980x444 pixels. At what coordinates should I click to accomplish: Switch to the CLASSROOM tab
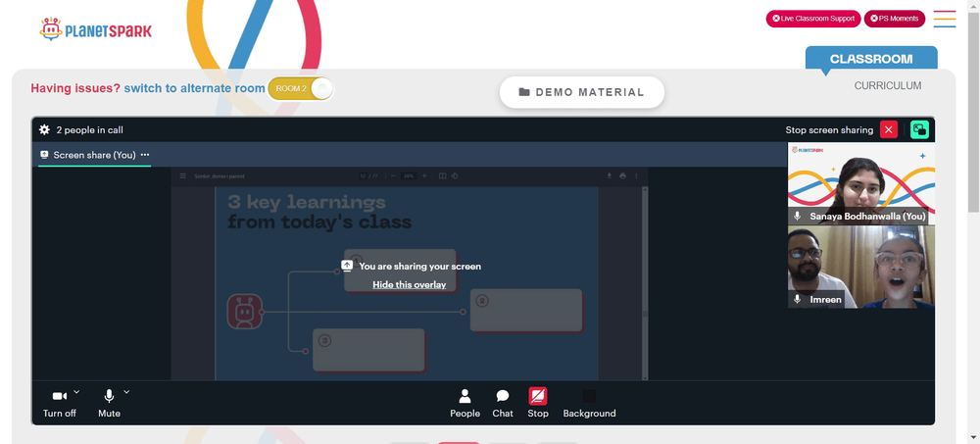click(x=871, y=59)
